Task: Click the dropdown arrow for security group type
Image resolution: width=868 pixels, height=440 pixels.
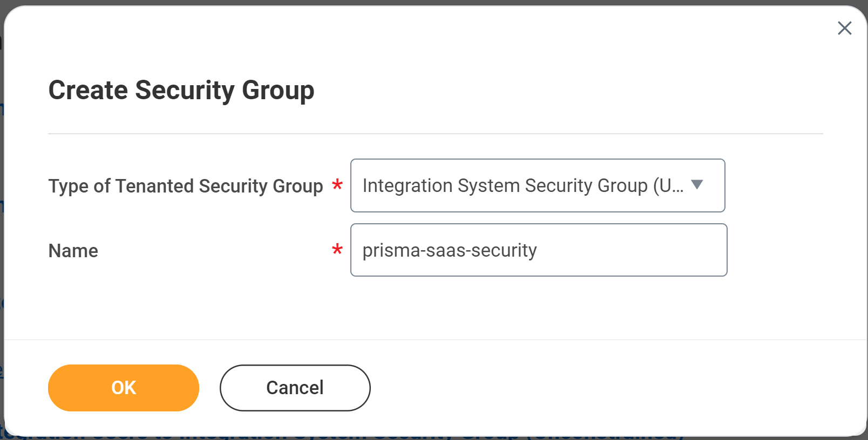Action: (697, 185)
